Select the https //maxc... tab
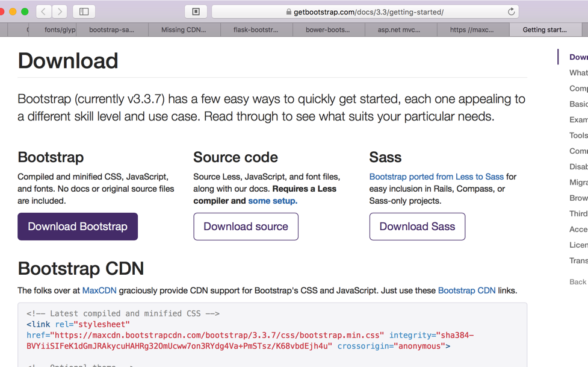 472,30
